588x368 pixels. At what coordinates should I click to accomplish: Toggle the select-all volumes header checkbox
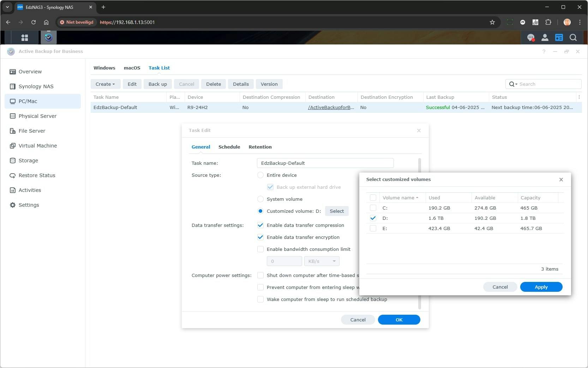(x=373, y=198)
